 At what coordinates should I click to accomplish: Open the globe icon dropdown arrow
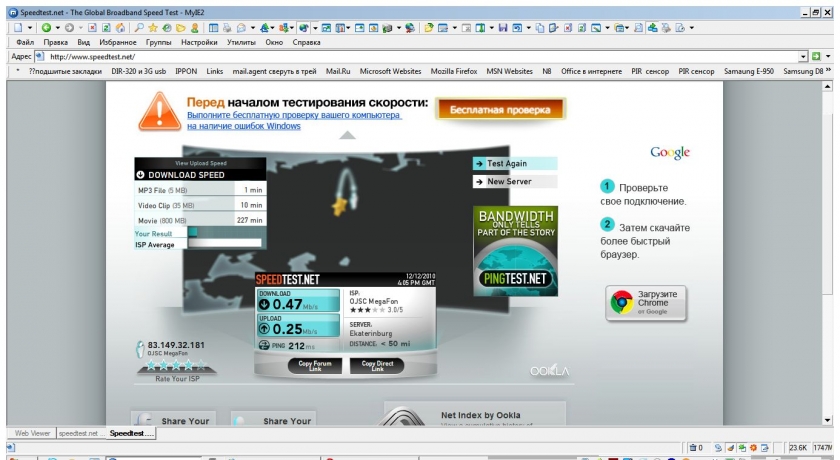click(315, 28)
